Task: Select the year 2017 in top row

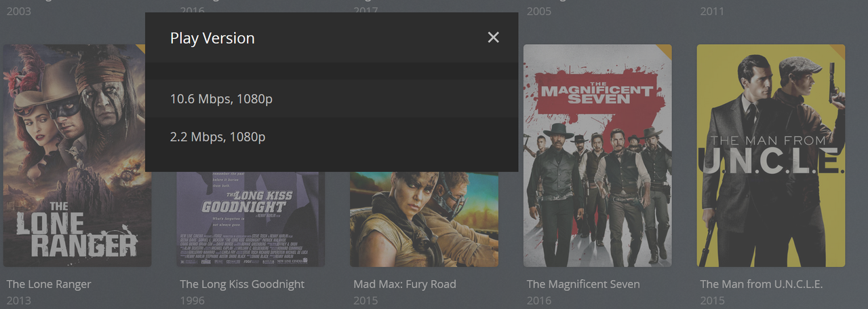Action: click(x=366, y=11)
